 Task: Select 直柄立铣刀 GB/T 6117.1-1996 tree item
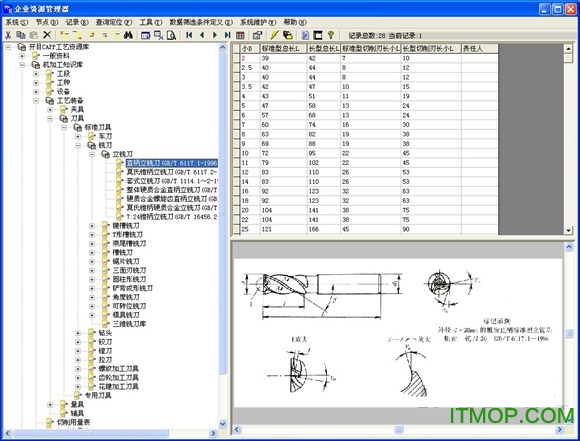point(172,163)
